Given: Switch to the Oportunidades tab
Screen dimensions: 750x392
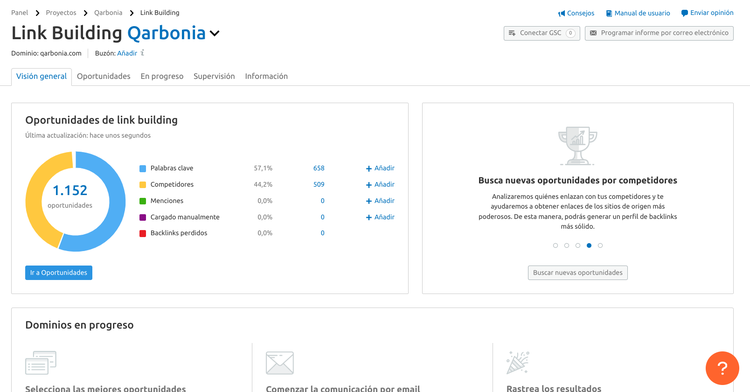Looking at the screenshot, I should (x=103, y=76).
